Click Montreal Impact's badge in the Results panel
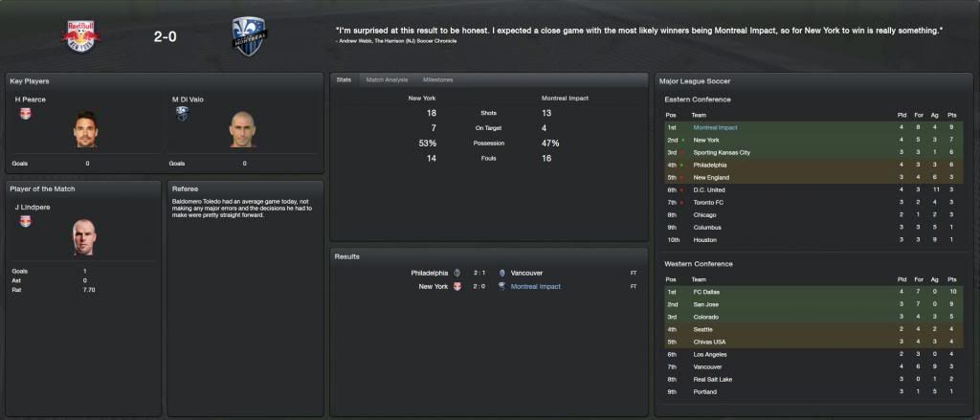Screen dimensions: 980x420 click(501, 286)
